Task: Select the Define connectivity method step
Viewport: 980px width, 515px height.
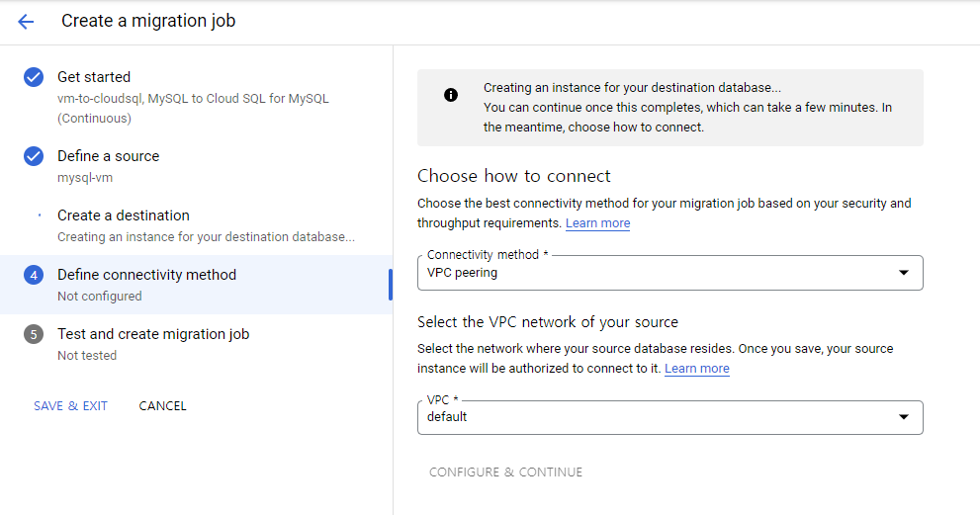Action: pyautogui.click(x=196, y=285)
